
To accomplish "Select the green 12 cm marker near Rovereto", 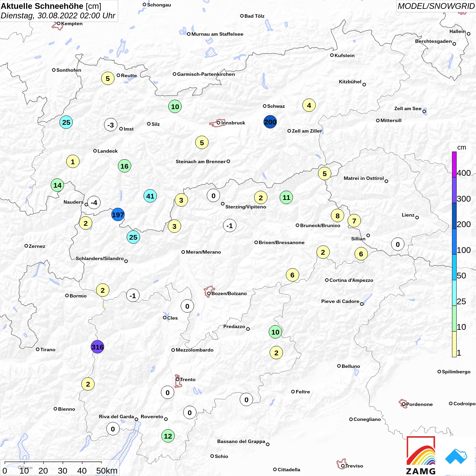I will 168,436.
